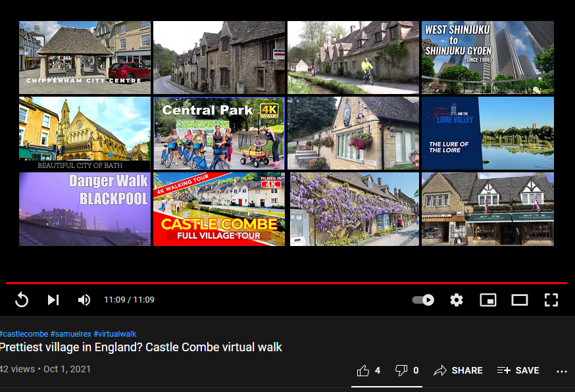Open the Danger Walk Blackpool video
The height and width of the screenshot is (392, 575).
coord(85,209)
